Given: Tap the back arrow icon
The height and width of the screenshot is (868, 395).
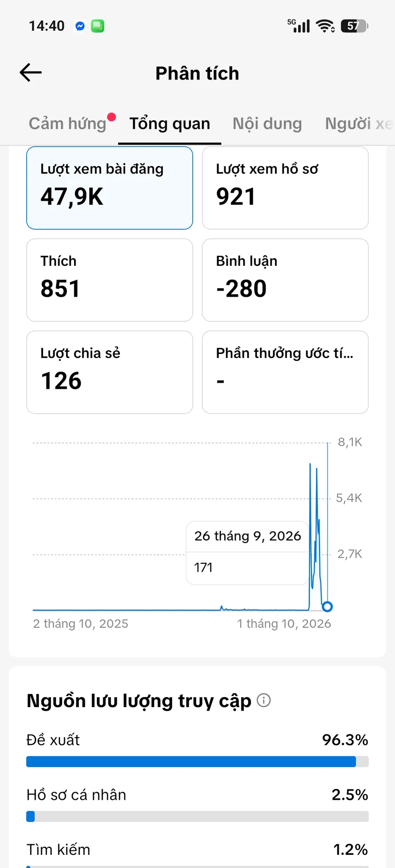Looking at the screenshot, I should (31, 72).
